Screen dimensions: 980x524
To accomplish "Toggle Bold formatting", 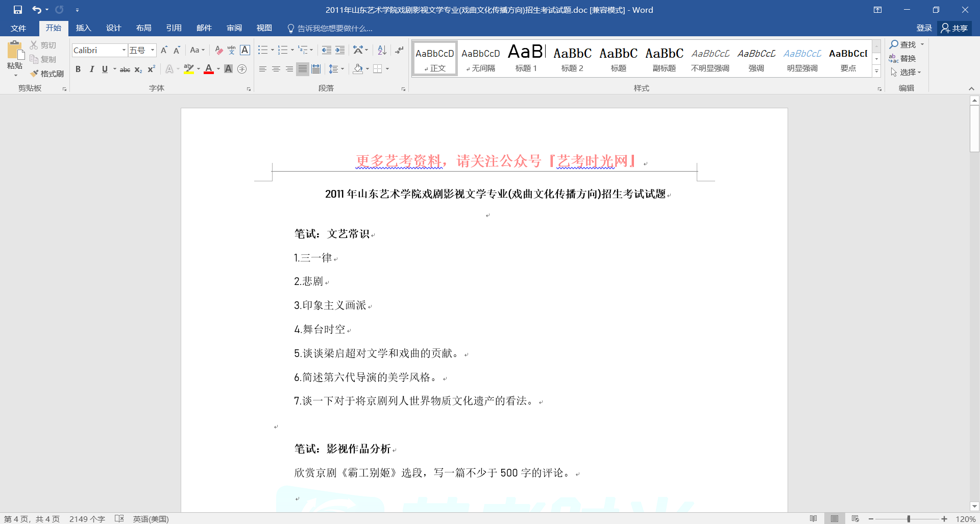I will click(x=78, y=69).
